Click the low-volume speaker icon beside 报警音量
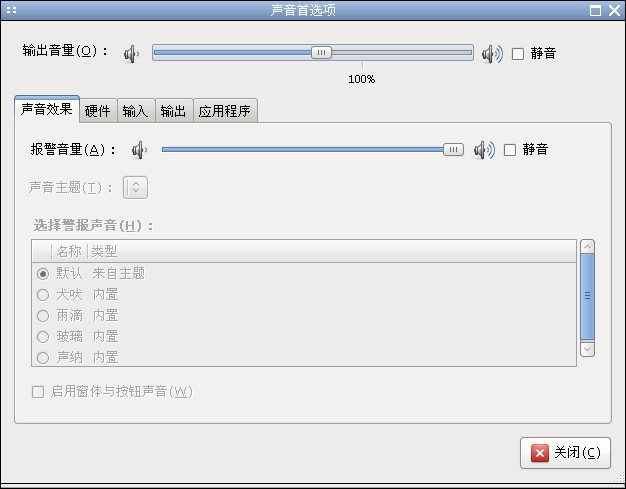 (139, 150)
